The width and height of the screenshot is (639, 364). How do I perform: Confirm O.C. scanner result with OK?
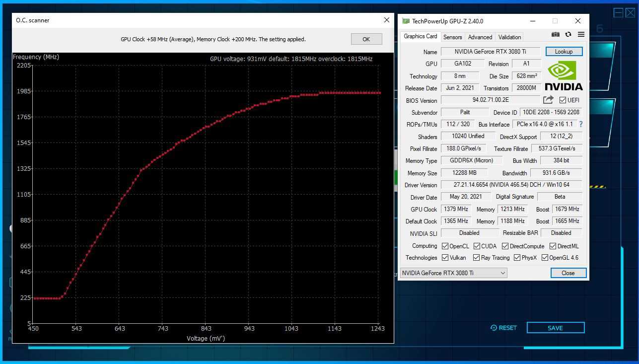pyautogui.click(x=366, y=39)
